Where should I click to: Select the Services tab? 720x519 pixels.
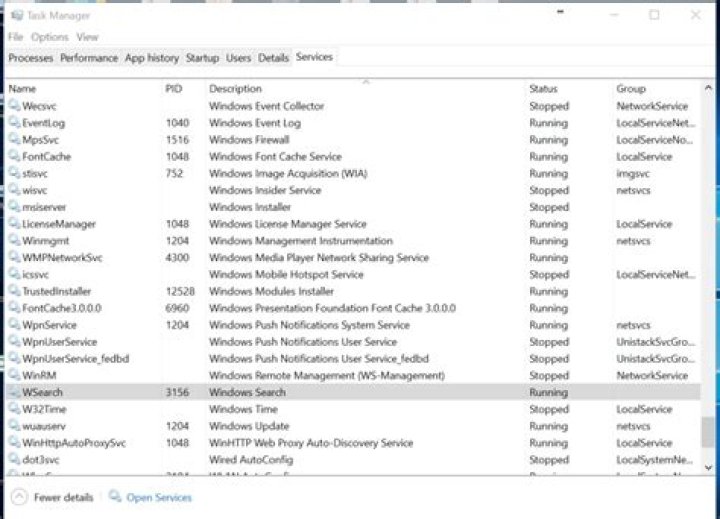314,57
